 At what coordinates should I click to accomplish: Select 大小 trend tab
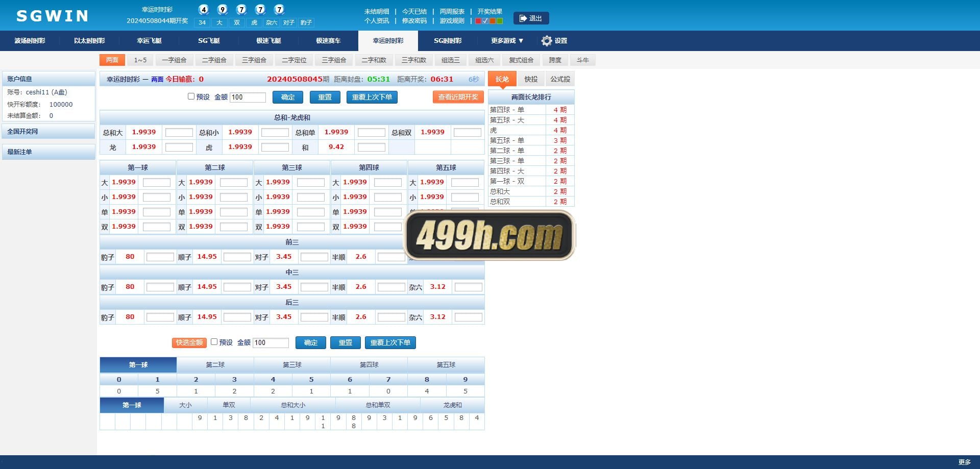pyautogui.click(x=185, y=405)
